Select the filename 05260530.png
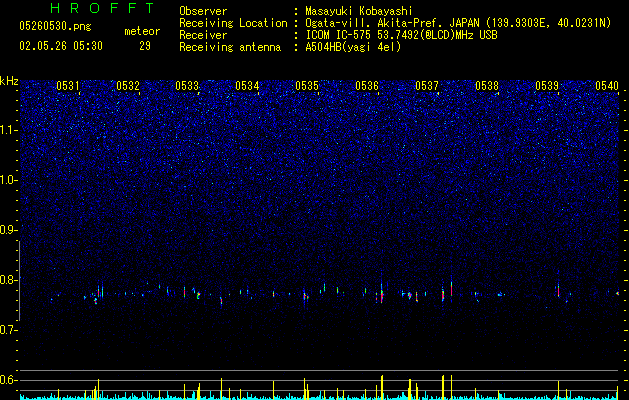Screen dimensions: 629x400 pyautogui.click(x=55, y=26)
